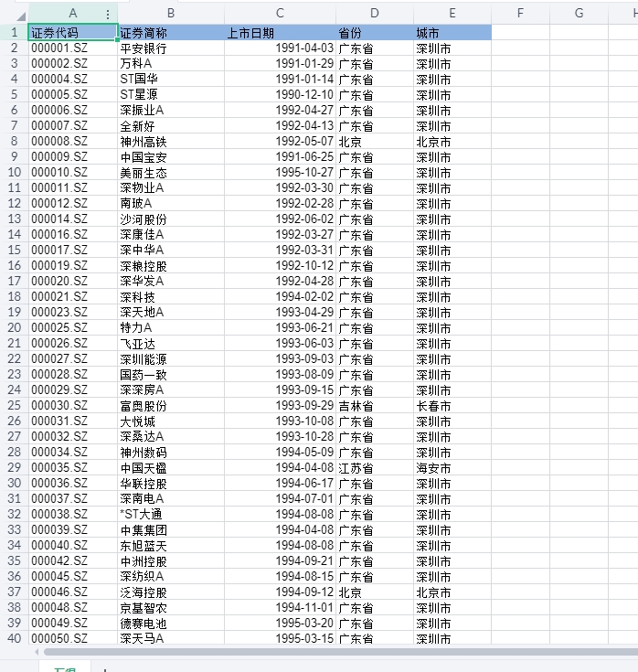The height and width of the screenshot is (672, 638).
Task: Select cell 东旭蓝天
Action: [x=171, y=545]
